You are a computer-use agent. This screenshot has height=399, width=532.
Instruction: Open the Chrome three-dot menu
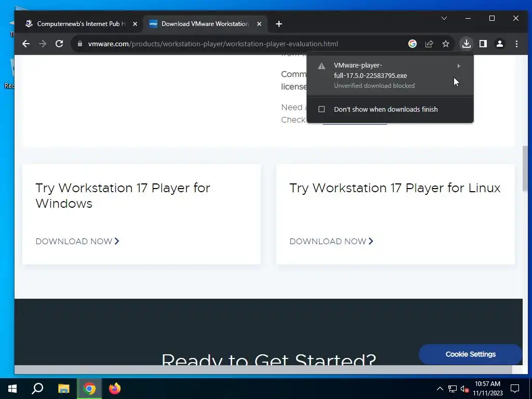[516, 44]
